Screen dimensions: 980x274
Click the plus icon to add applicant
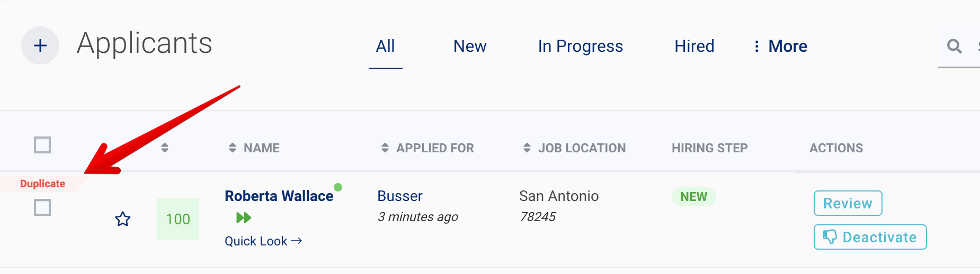pos(40,45)
